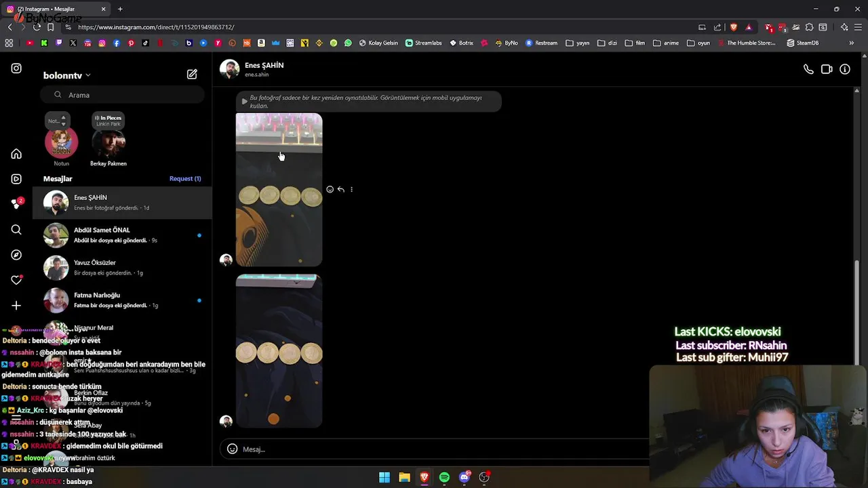This screenshot has width=868, height=488.
Task: Select the Instagram Mesajlar browser tab
Action: point(56,9)
